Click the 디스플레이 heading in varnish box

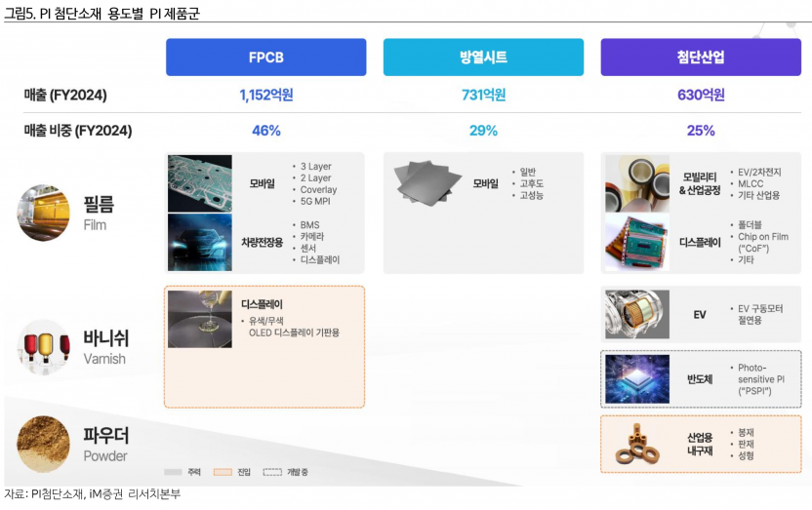pos(262,304)
